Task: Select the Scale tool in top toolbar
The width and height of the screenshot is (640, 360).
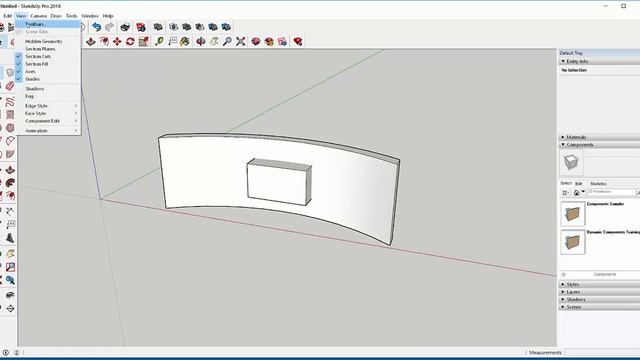Action: [x=143, y=41]
